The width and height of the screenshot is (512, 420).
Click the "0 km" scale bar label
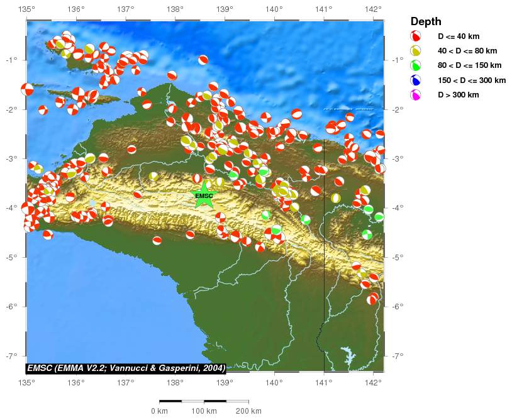pos(159,411)
